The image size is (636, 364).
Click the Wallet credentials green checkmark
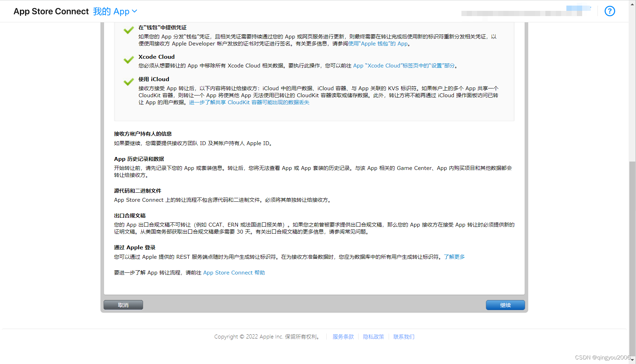tap(129, 30)
